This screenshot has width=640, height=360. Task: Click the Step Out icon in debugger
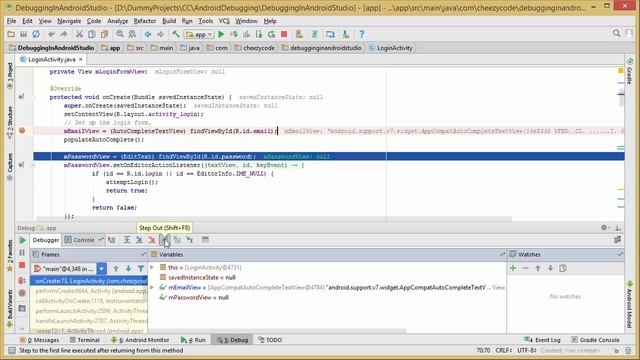(x=164, y=240)
